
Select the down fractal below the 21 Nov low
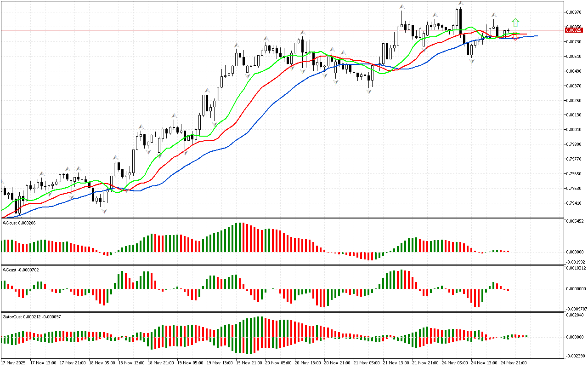tap(369, 92)
